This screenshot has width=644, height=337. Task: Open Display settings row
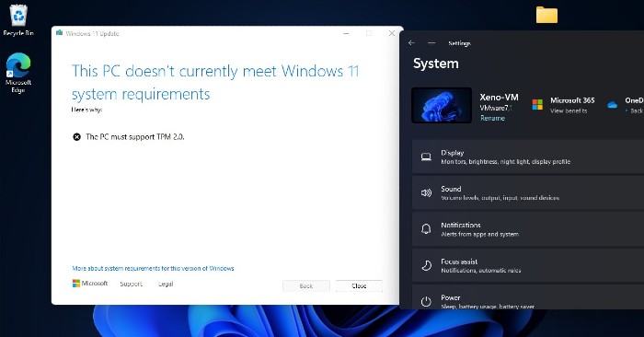coord(528,157)
